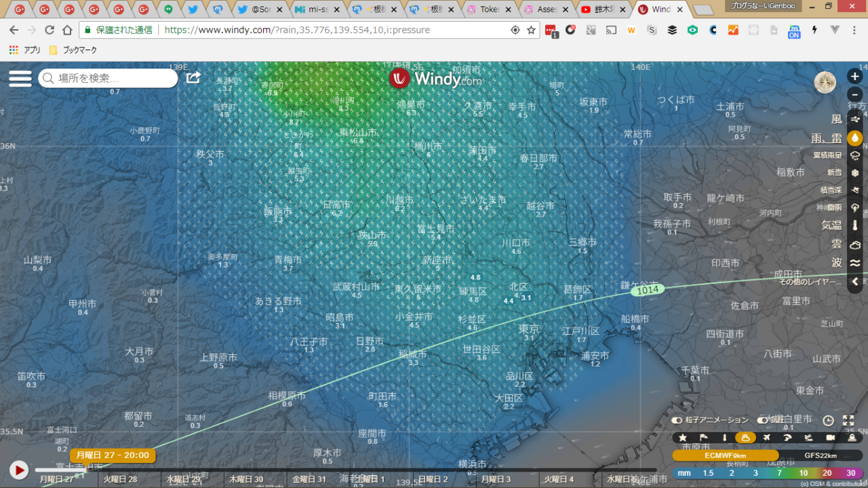Image resolution: width=868 pixels, height=488 pixels.
Task: Toggle the 粒子アニメーション switch
Action: pos(677,421)
